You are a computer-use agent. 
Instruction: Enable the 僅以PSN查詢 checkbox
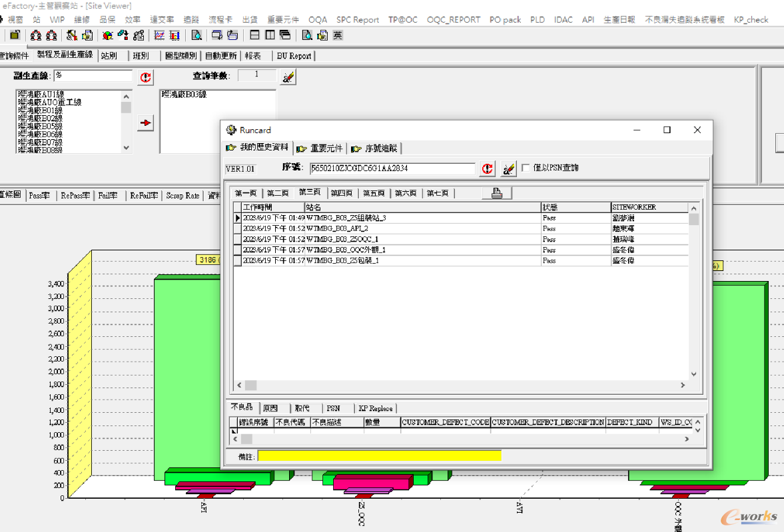tap(526, 168)
